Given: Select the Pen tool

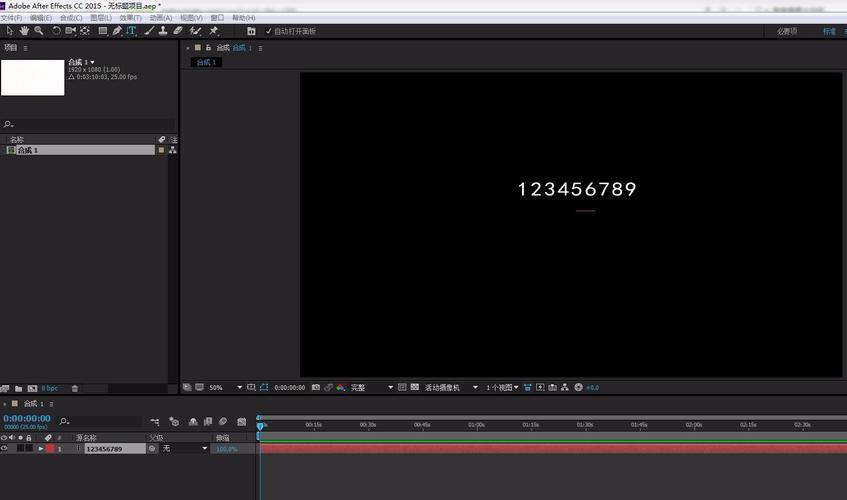Looking at the screenshot, I should tap(117, 31).
